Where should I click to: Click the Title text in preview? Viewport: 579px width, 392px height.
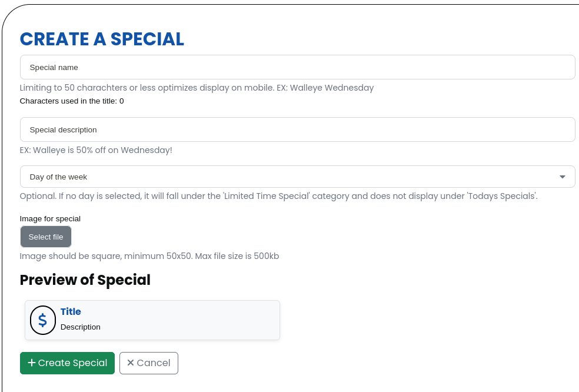point(71,311)
